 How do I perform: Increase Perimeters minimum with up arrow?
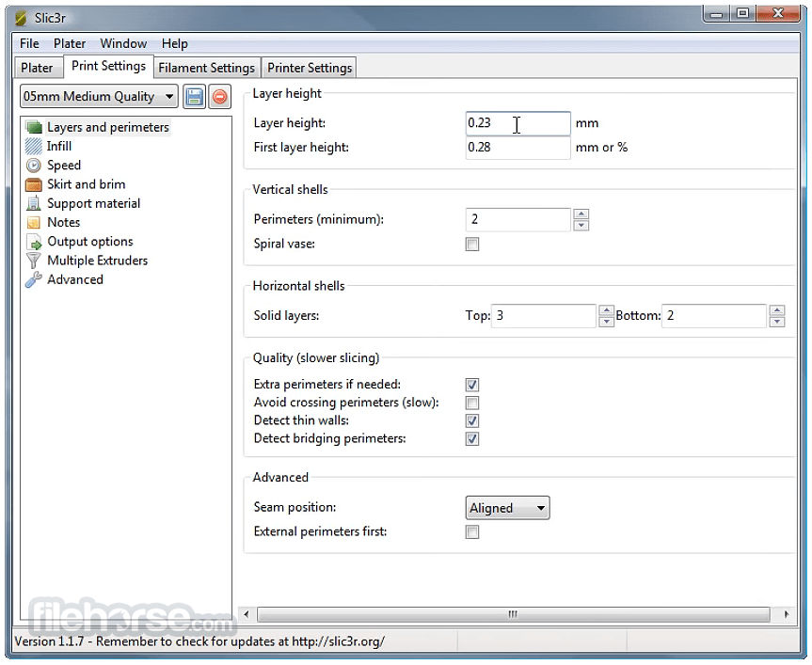581,214
